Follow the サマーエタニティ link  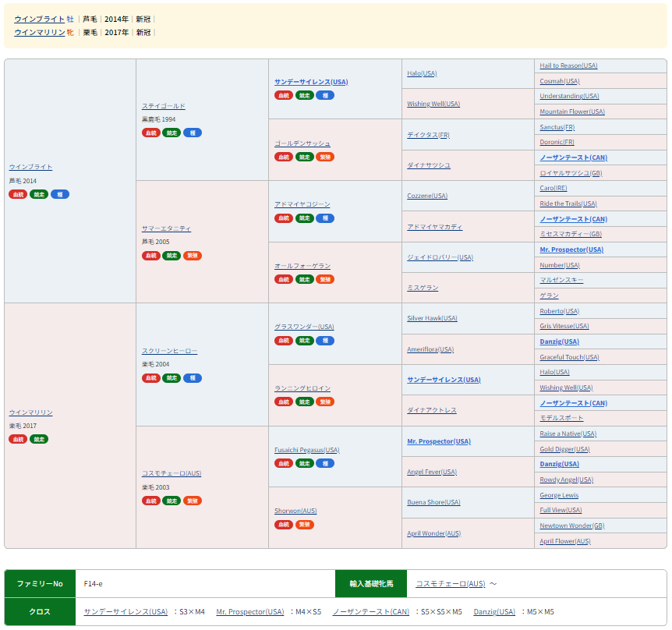tap(166, 229)
